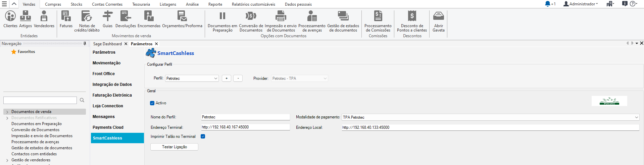644x165 pixels.
Task: Select Integração de Dados section
Action: click(117, 85)
